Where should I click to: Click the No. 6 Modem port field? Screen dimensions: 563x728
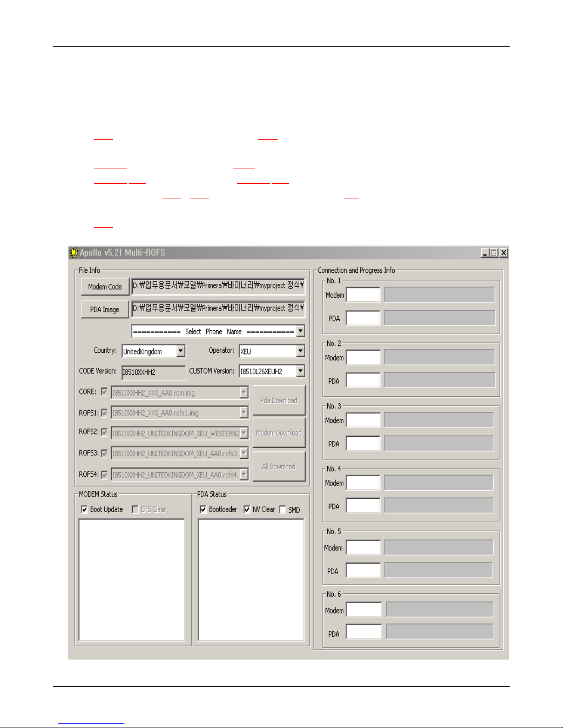coord(364,609)
